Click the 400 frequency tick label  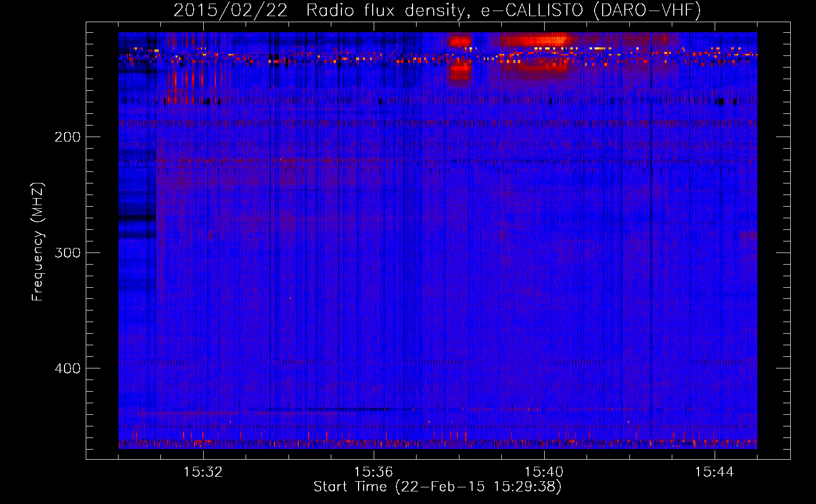[x=68, y=368]
